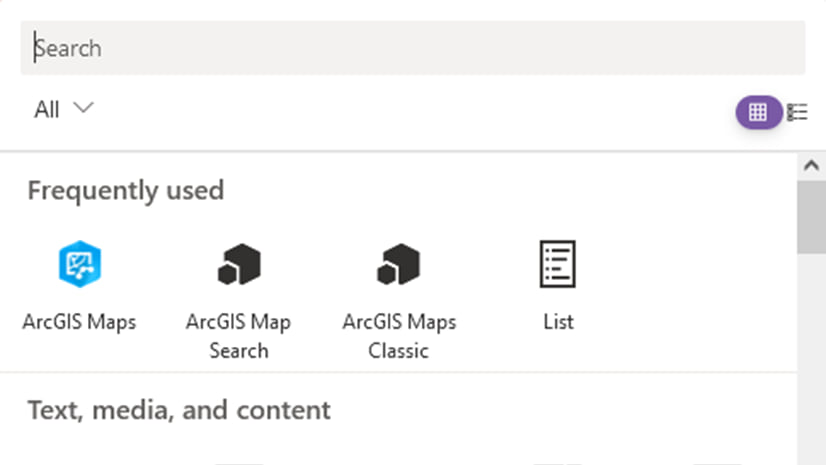Insert the List web part icon

click(558, 265)
